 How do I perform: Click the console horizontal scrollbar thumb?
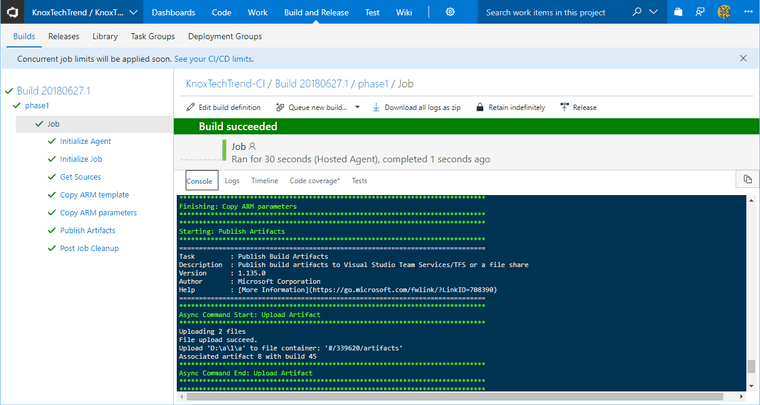pyautogui.click(x=455, y=397)
